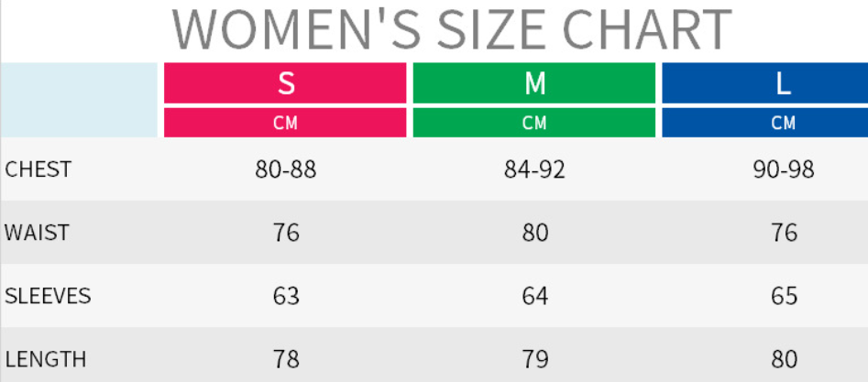868x382 pixels.
Task: Click the CM label under size L
Action: point(783,123)
